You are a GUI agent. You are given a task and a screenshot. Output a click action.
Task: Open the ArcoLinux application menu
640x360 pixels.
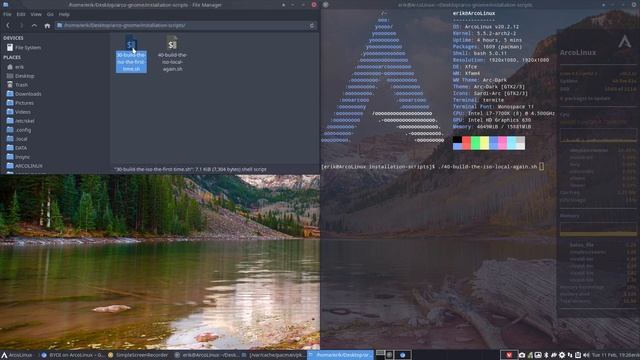[17, 355]
